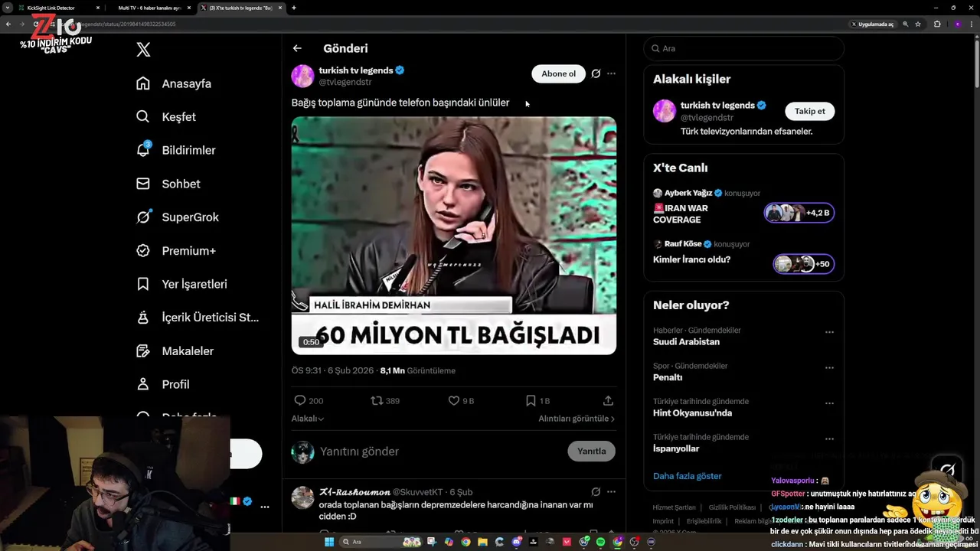980x551 pixels.
Task: Go back with Gönderi arrow
Action: click(297, 48)
